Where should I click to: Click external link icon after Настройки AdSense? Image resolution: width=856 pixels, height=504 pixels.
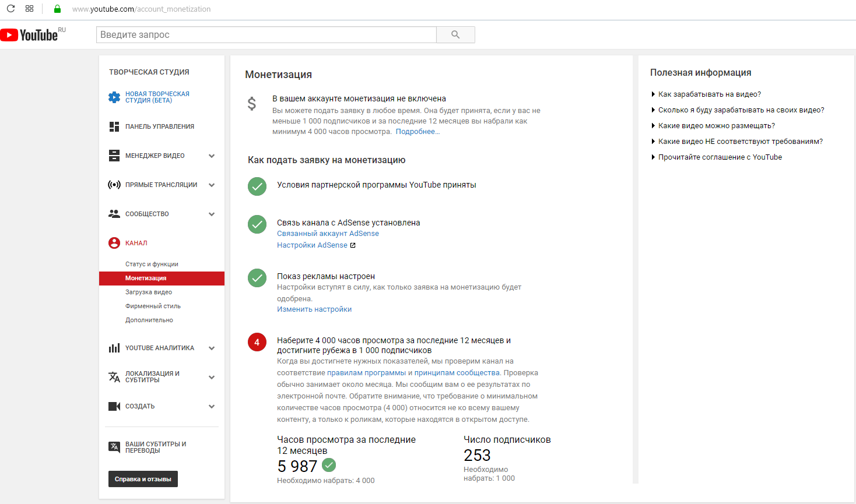tap(353, 245)
